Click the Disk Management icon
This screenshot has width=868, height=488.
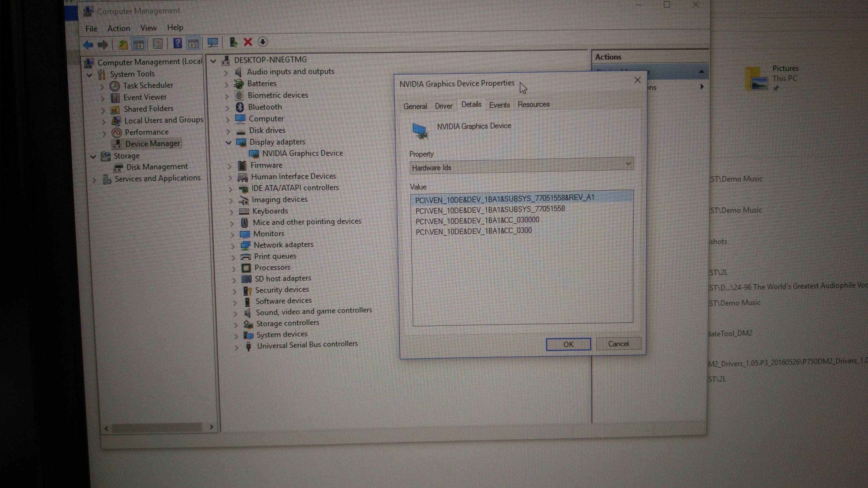(118, 167)
